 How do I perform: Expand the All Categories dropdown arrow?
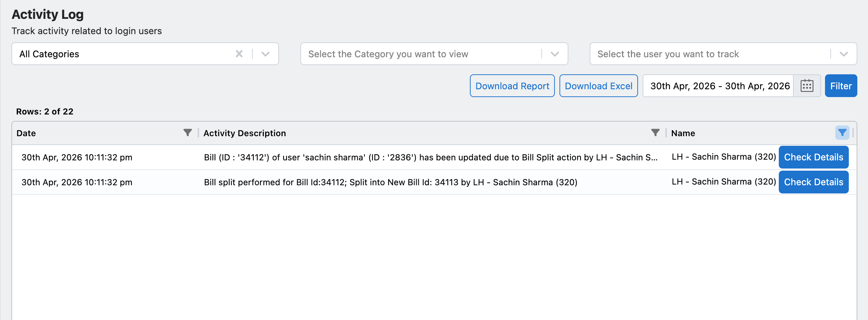click(x=265, y=54)
